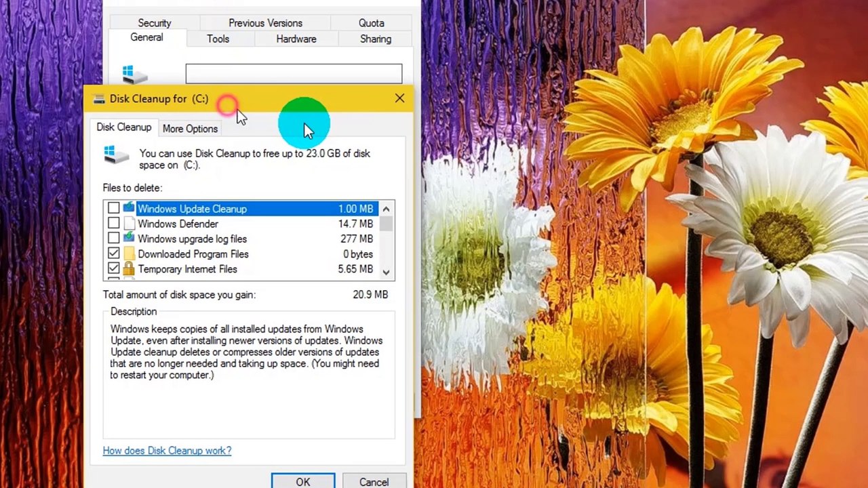Select the 'Downloaded Program Files' row

click(241, 254)
